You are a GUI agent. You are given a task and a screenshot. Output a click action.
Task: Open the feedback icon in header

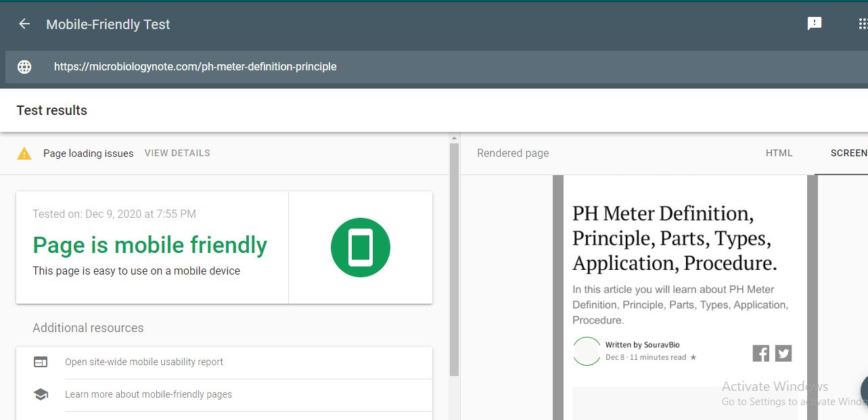click(x=815, y=24)
